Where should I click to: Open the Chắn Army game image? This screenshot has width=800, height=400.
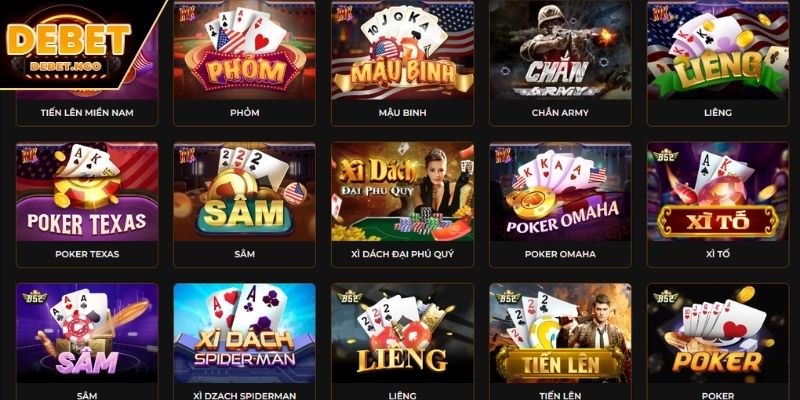pyautogui.click(x=560, y=50)
